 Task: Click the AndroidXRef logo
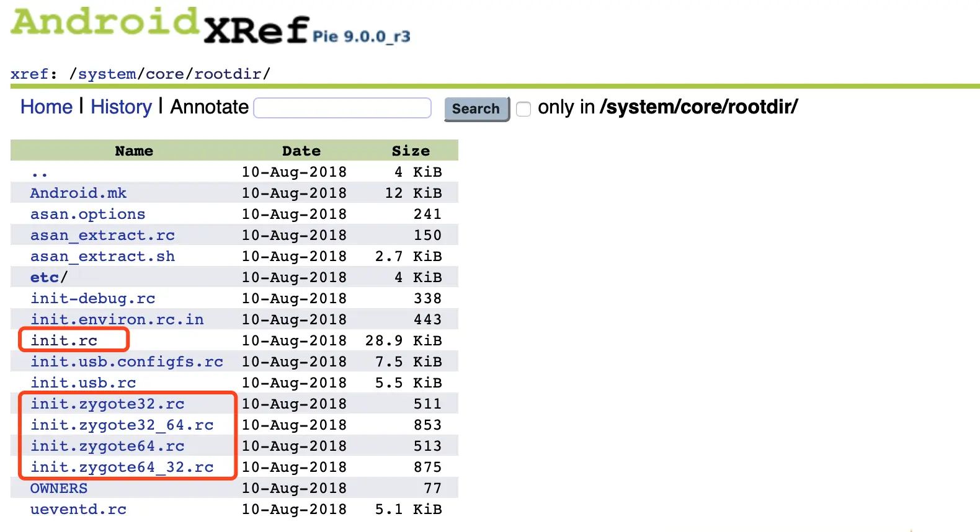pos(160,26)
